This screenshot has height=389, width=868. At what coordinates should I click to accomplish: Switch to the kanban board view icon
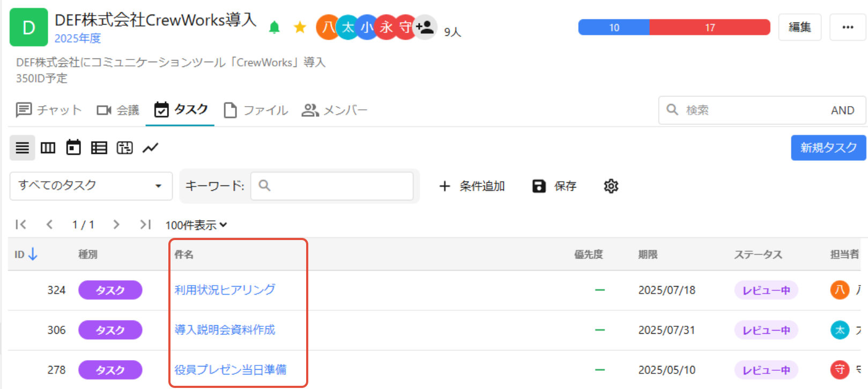pyautogui.click(x=48, y=148)
